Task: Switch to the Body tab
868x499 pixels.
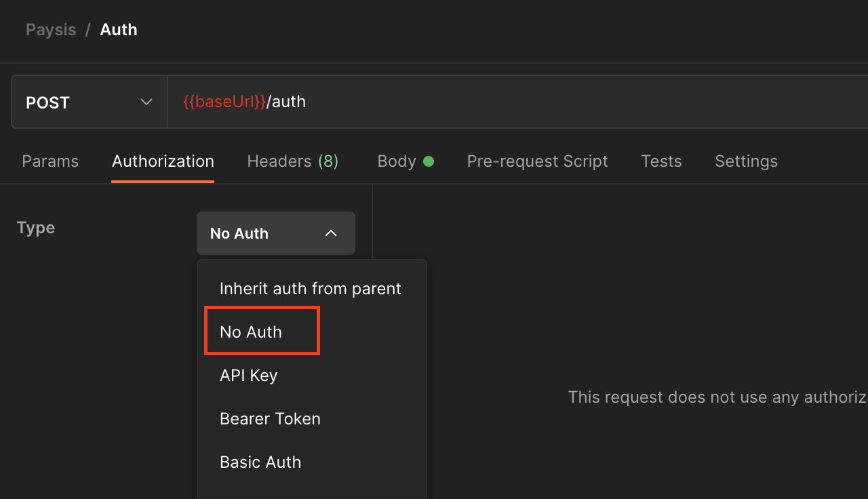Action: (x=397, y=161)
